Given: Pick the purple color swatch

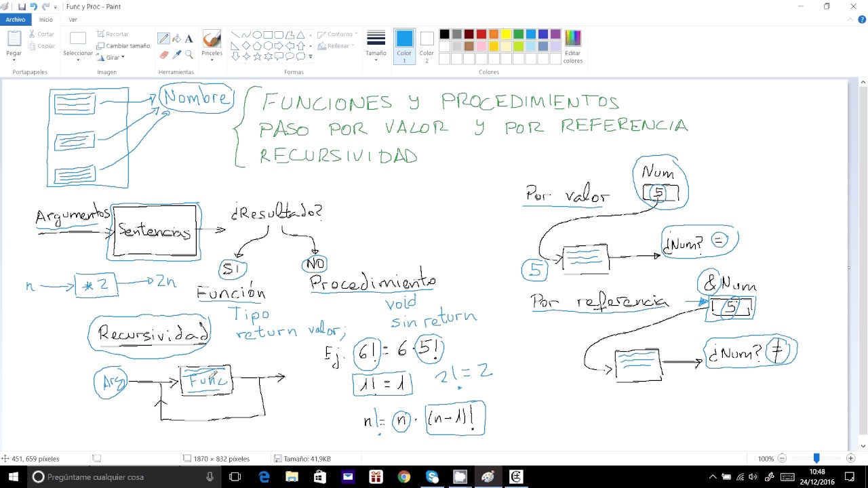Looking at the screenshot, I should point(555,35).
